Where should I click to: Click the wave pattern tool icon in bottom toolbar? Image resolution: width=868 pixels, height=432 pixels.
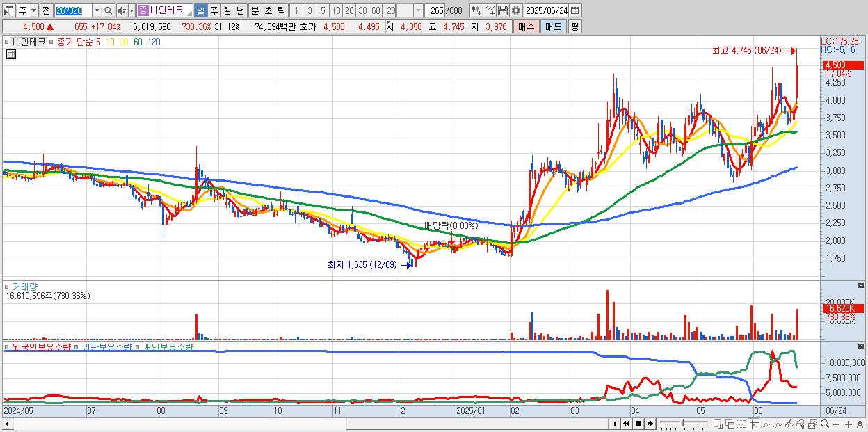[x=778, y=424]
